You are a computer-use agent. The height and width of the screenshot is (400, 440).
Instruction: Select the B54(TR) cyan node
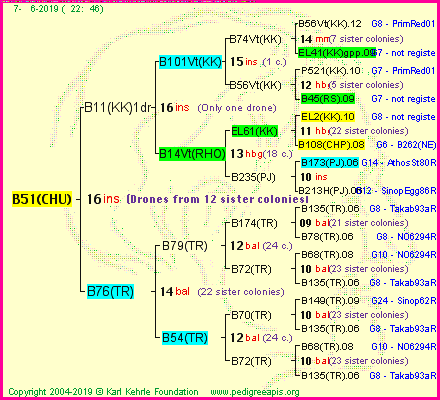185,338
